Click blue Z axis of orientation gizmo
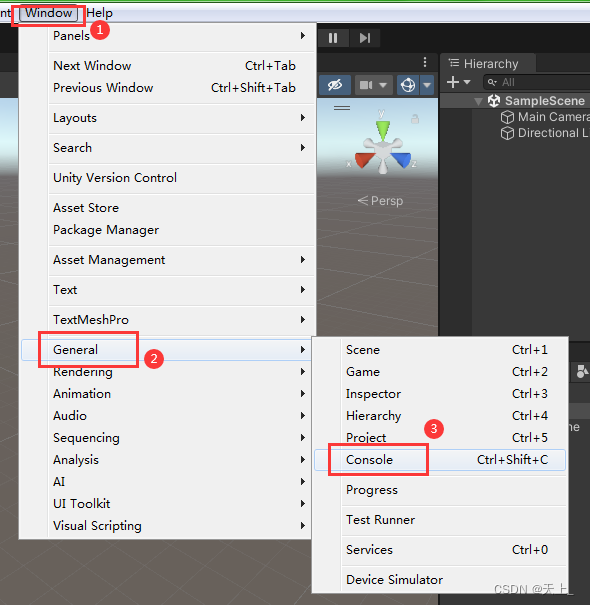 401,159
